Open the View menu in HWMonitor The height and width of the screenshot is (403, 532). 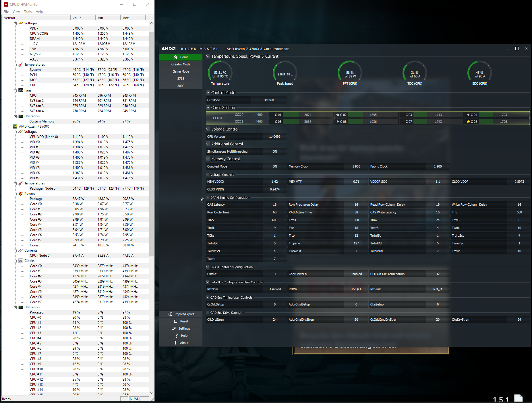pos(16,12)
